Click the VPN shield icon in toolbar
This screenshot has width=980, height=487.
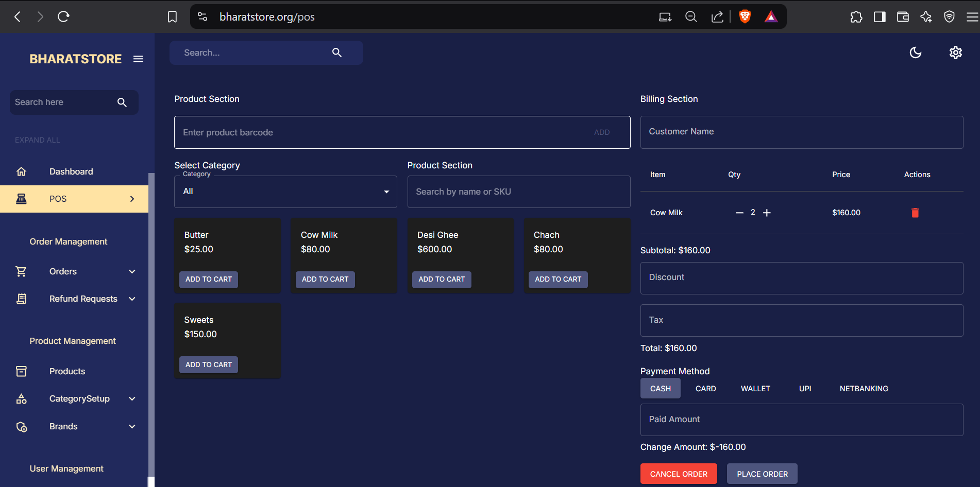(949, 17)
